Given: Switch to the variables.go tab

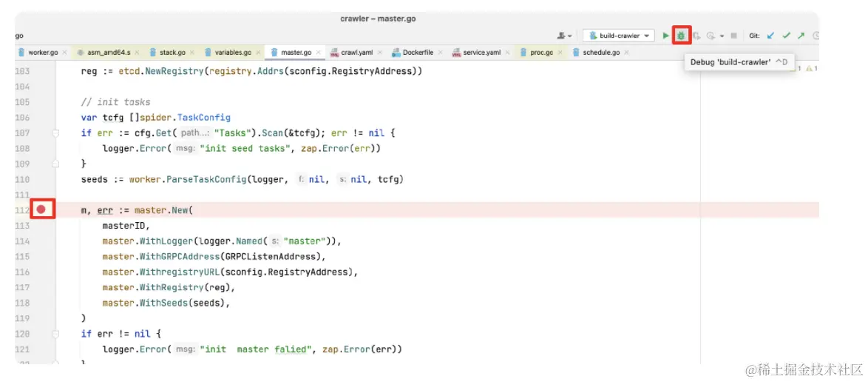Looking at the screenshot, I should [x=232, y=53].
